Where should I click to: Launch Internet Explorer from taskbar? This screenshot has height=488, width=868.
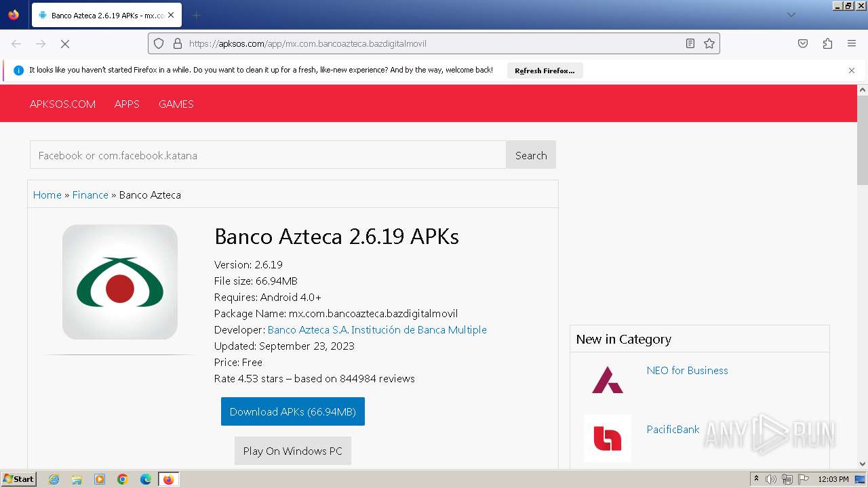(x=54, y=479)
